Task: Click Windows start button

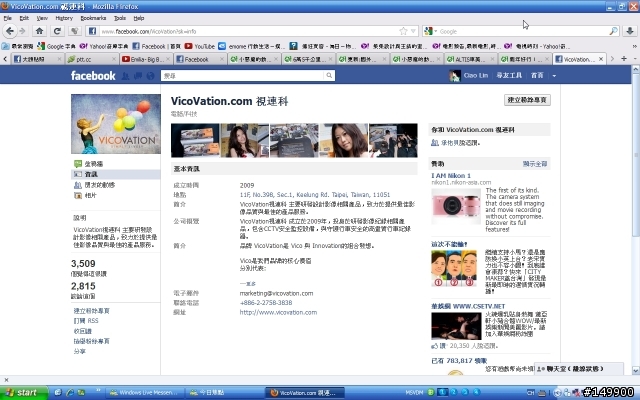Action: pos(24,393)
